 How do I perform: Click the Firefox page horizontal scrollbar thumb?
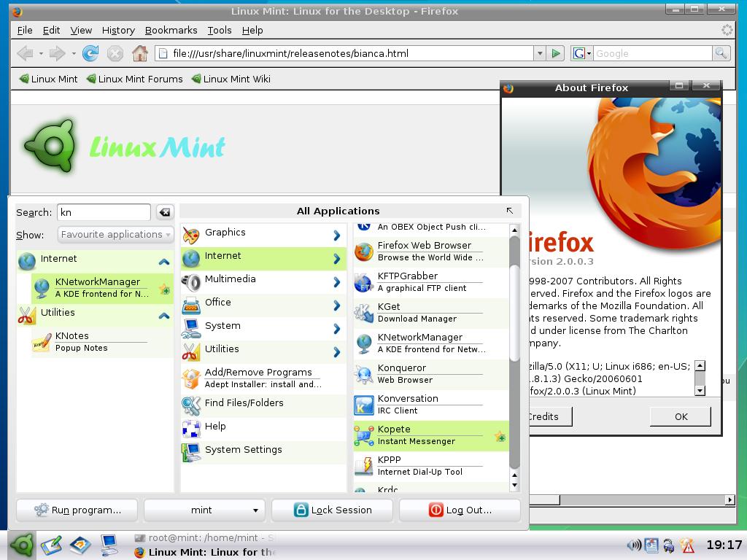(544, 500)
